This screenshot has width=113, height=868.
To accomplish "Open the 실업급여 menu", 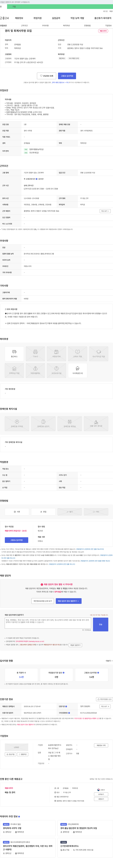I will point(56,18).
